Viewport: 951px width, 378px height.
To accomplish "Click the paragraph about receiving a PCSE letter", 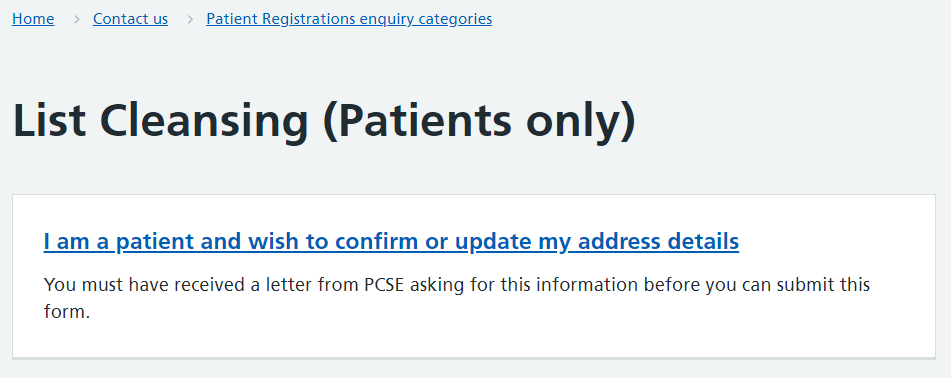I will pos(457,298).
